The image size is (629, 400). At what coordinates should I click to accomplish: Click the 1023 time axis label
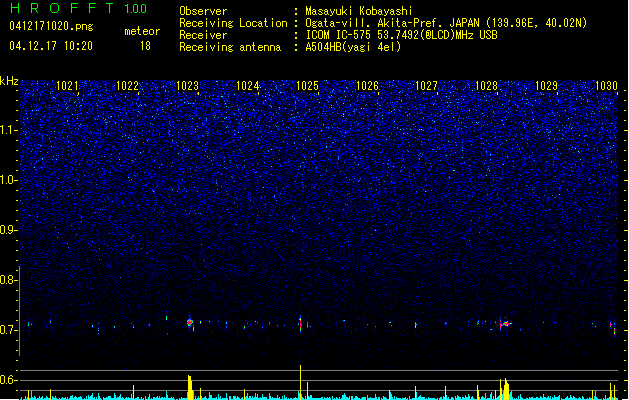[x=187, y=86]
